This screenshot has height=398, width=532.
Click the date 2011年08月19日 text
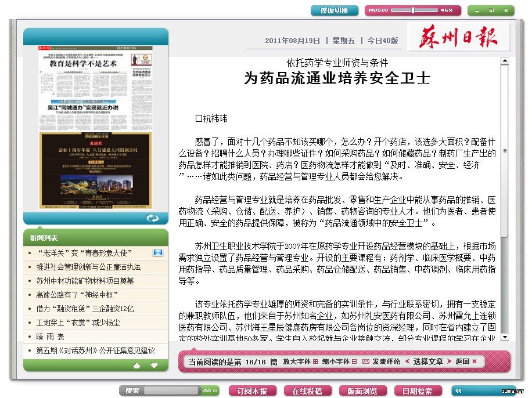pos(293,41)
